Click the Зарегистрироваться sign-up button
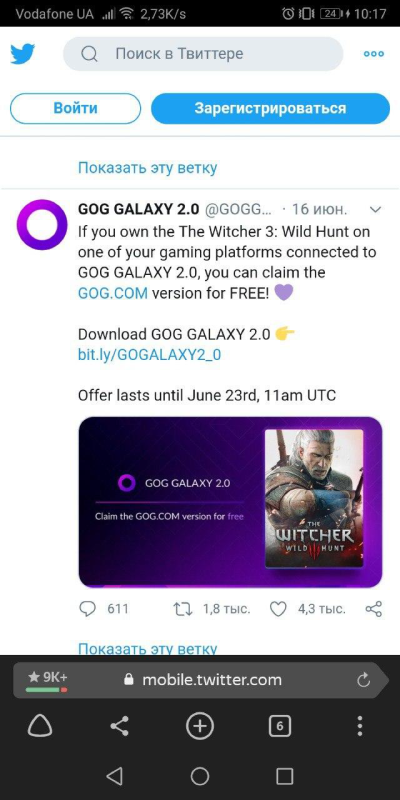Screen dimensions: 400x800 coord(270,108)
